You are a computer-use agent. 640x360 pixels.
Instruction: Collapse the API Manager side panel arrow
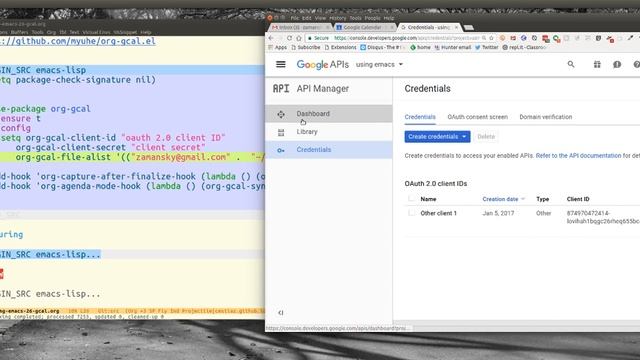[x=281, y=313]
